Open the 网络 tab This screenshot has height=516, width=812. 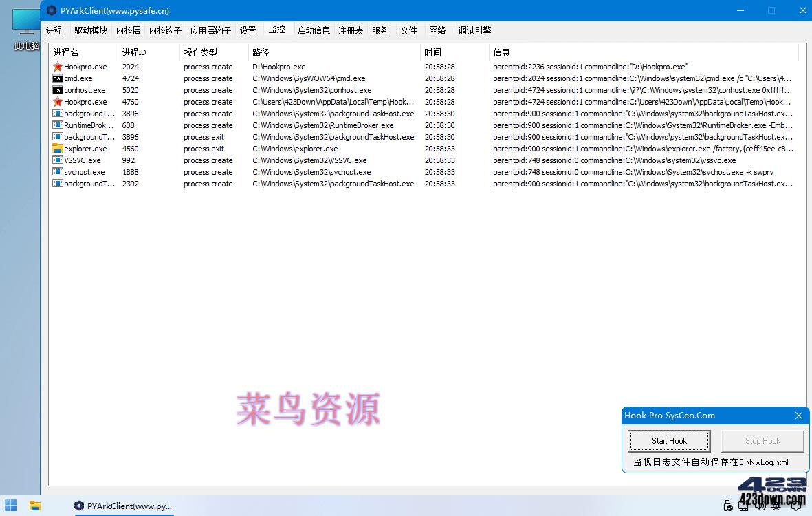coord(437,30)
